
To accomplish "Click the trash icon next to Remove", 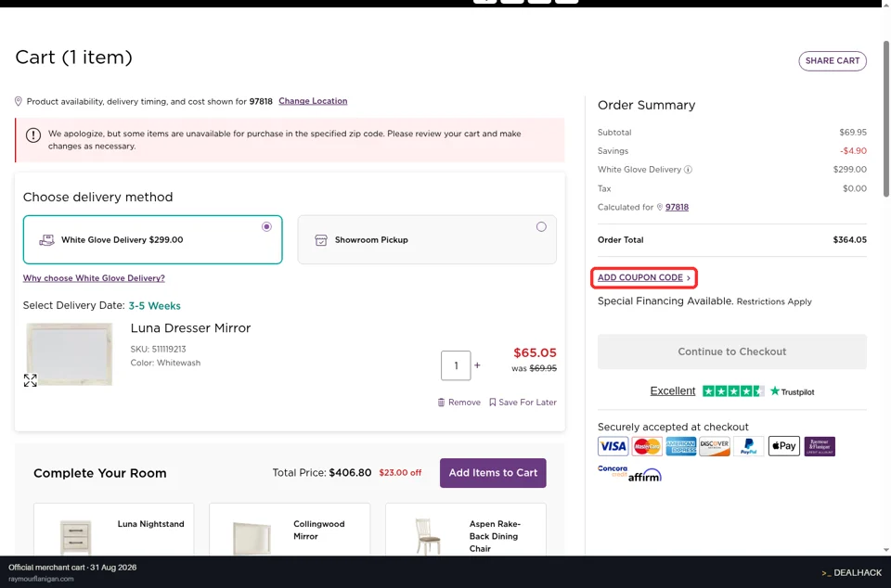I will click(441, 403).
